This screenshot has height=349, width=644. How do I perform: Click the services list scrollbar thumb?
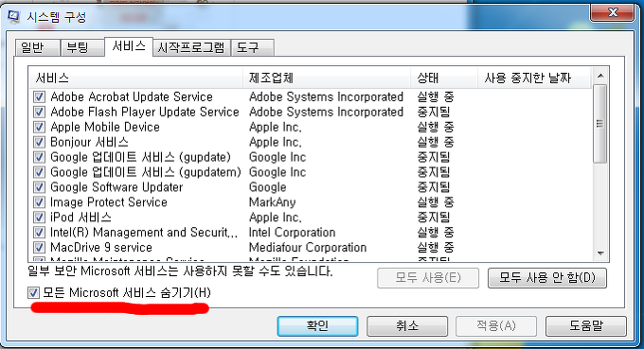[600, 124]
